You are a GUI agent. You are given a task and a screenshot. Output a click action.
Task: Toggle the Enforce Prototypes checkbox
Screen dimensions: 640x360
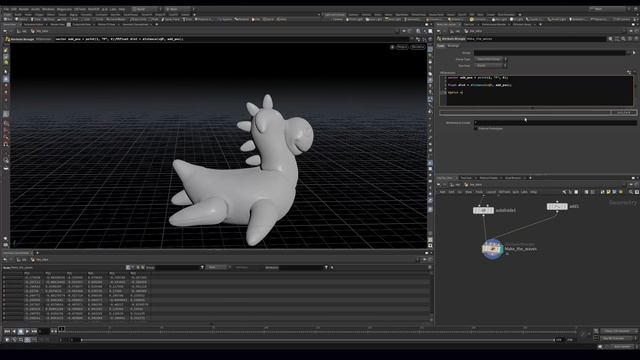pos(476,129)
